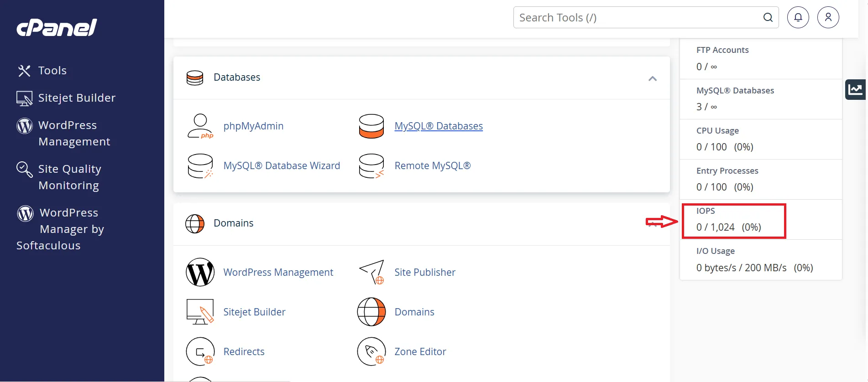Click the notifications bell icon
868x382 pixels.
tap(798, 17)
